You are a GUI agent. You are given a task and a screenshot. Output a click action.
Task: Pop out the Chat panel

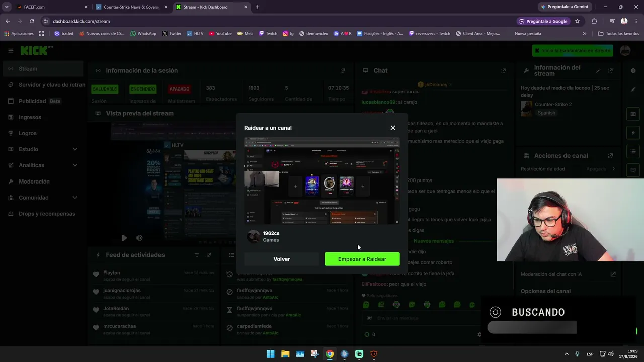pyautogui.click(x=503, y=71)
